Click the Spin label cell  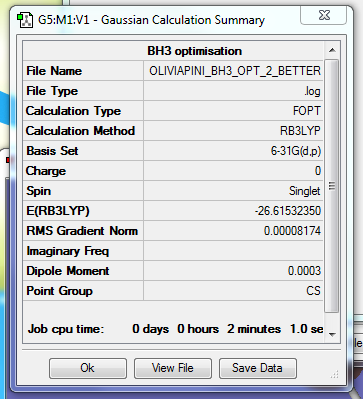pos(83,191)
